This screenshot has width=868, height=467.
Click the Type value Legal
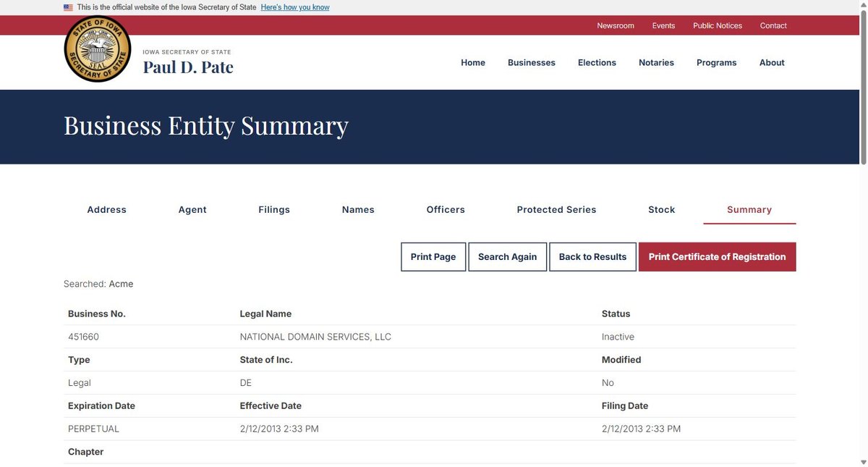pos(80,383)
